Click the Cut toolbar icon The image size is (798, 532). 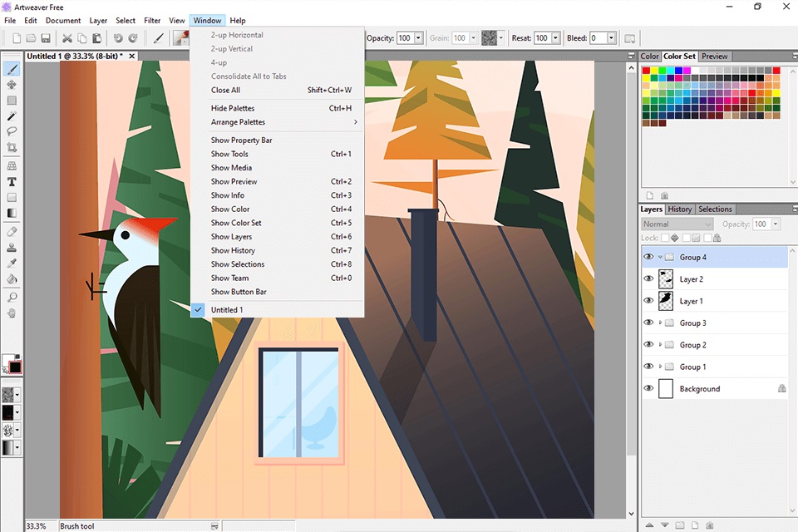click(x=66, y=38)
